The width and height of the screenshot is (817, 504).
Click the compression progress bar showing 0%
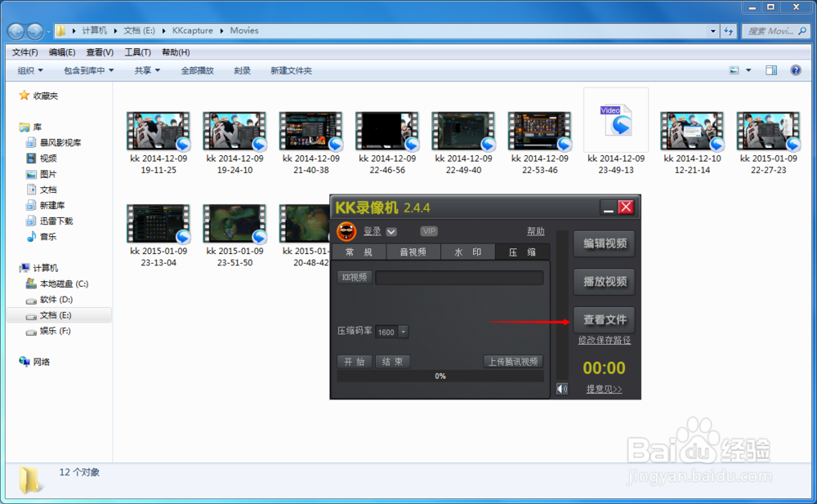[440, 377]
